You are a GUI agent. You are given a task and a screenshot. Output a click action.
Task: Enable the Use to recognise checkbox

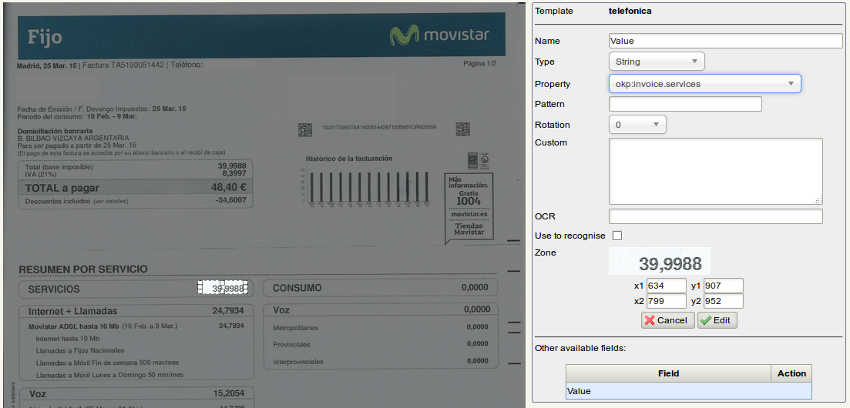[617, 236]
